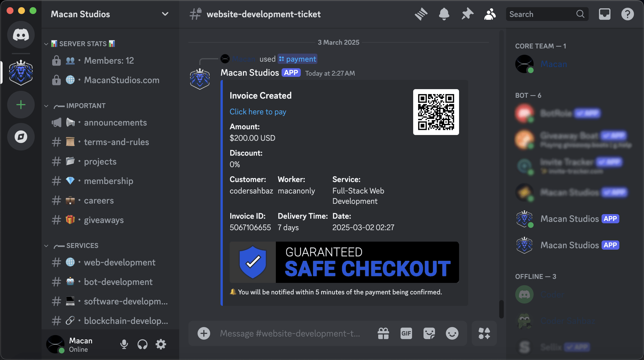Open the emoji picker
Screen dimensions: 644x360
tap(452, 333)
